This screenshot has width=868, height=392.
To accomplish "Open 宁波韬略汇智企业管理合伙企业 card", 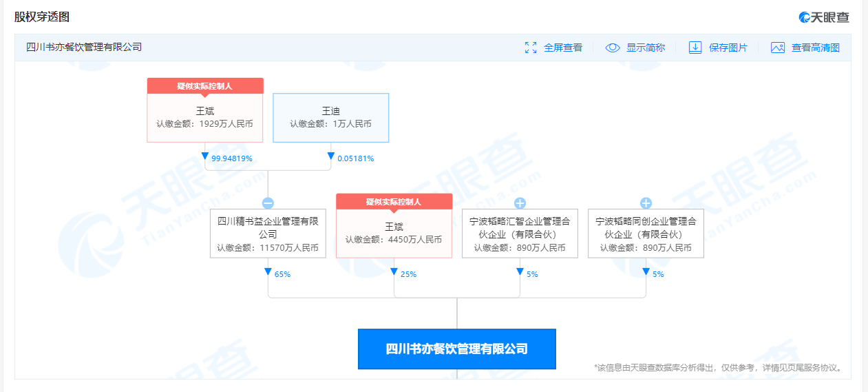I will [x=520, y=234].
